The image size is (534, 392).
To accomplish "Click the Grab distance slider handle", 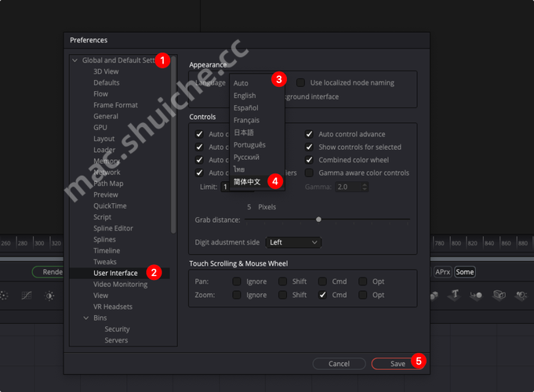I will pos(318,220).
